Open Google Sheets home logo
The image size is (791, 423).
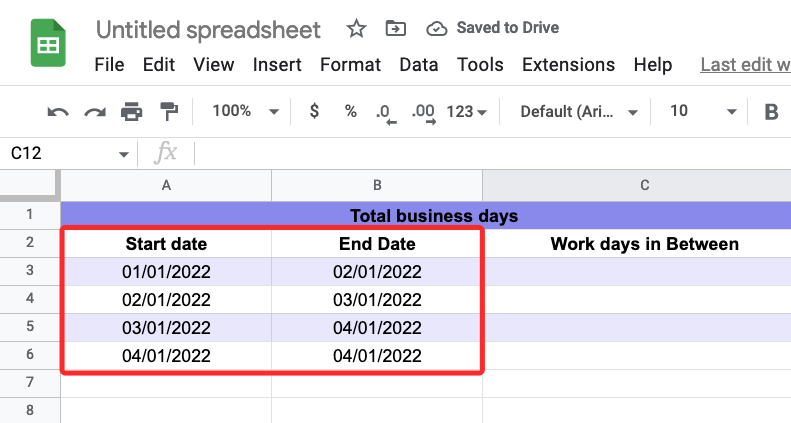pos(48,46)
